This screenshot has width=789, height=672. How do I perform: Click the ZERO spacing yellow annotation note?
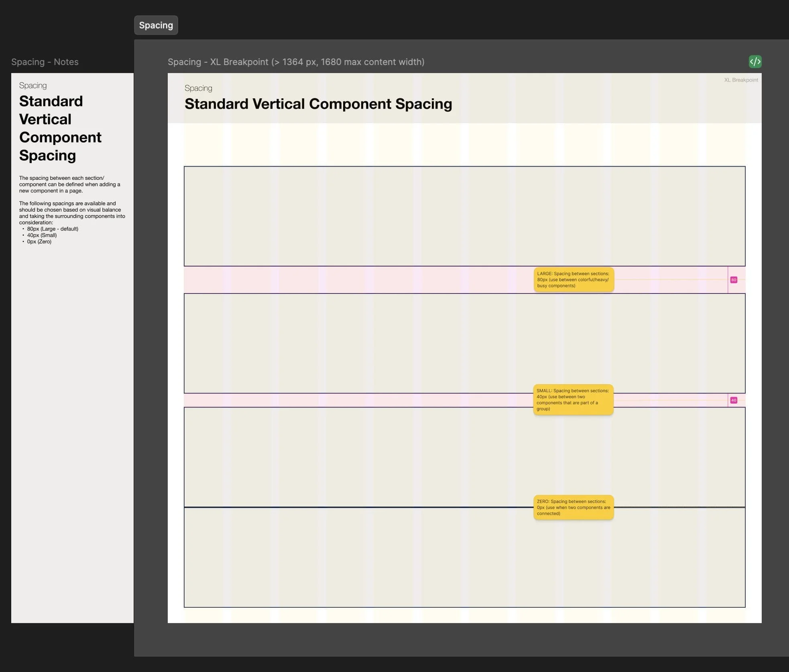pos(573,507)
